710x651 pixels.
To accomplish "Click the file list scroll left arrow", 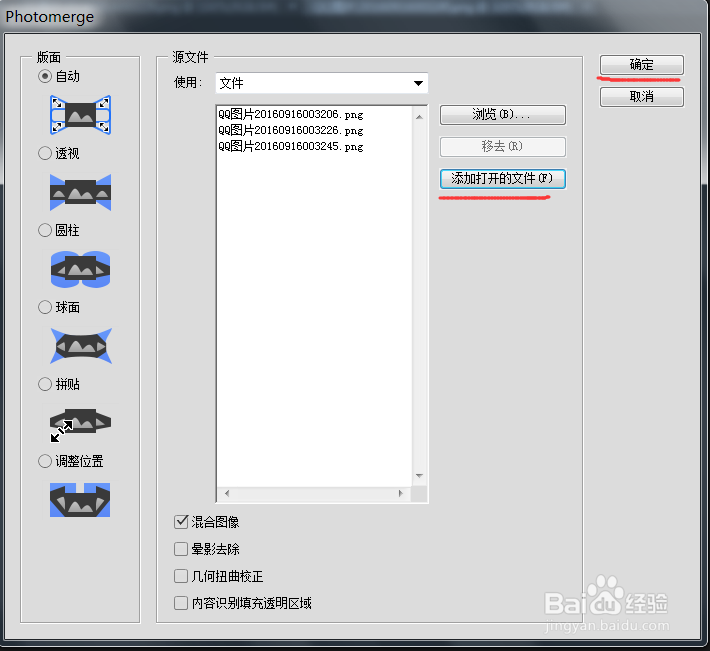I will pyautogui.click(x=227, y=493).
